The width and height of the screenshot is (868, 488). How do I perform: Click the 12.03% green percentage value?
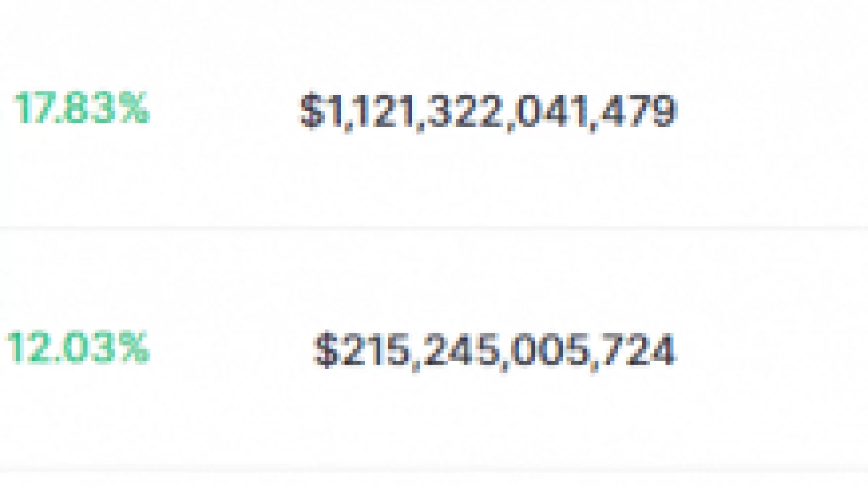pos(78,348)
